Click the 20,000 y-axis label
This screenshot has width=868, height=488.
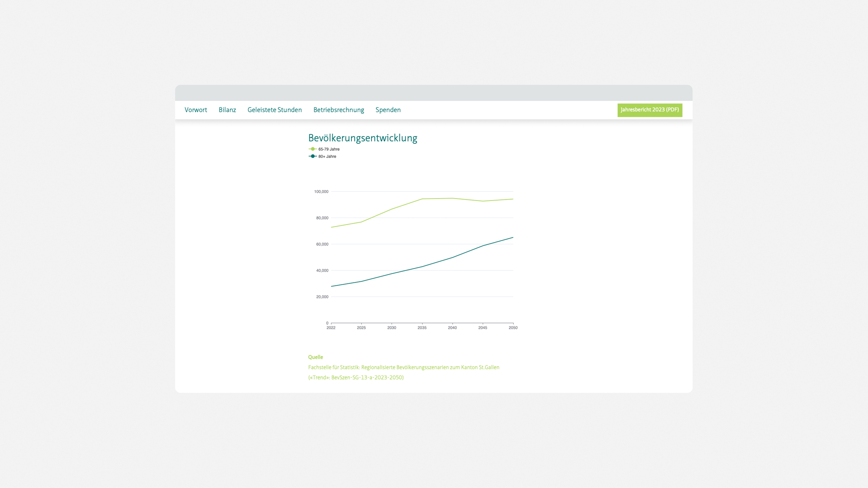(x=322, y=297)
